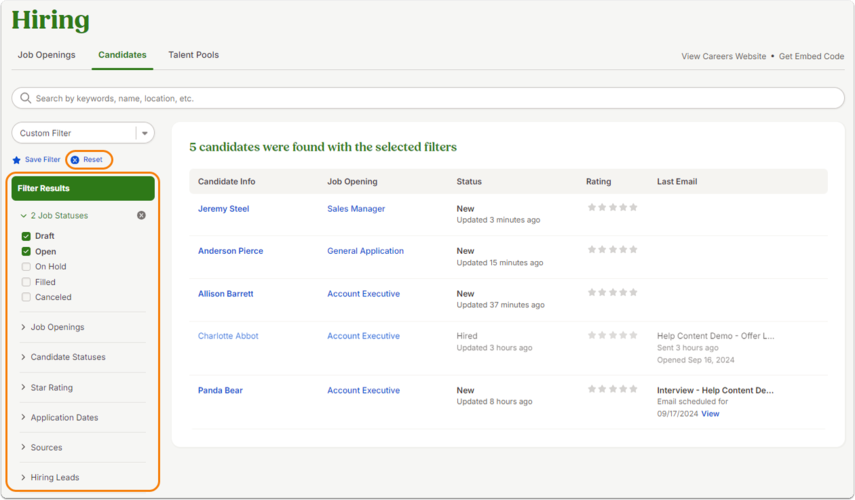Screen dimensions: 855x500
Task: Check the Canceled job status
Action: 26,297
